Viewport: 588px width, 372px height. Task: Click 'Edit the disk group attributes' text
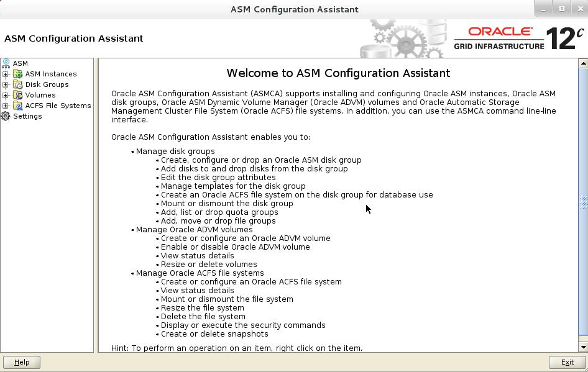pyautogui.click(x=218, y=178)
